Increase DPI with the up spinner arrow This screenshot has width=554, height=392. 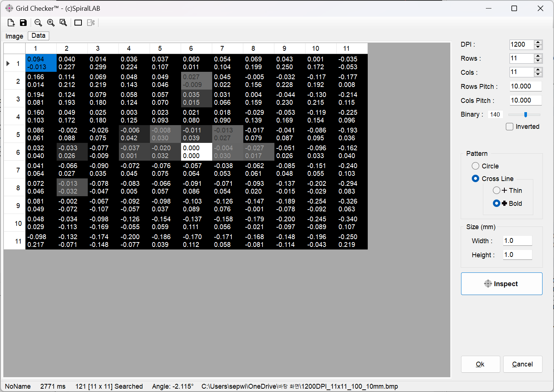pyautogui.click(x=538, y=42)
